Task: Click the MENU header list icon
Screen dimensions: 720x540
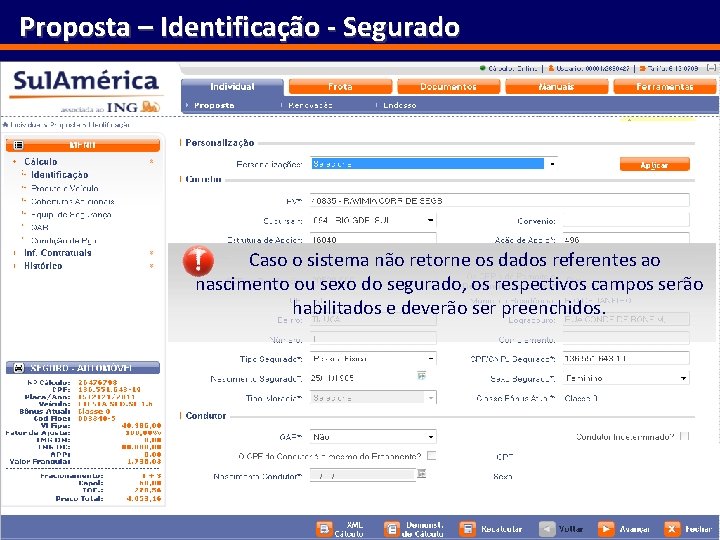Action: pyautogui.click(x=18, y=145)
